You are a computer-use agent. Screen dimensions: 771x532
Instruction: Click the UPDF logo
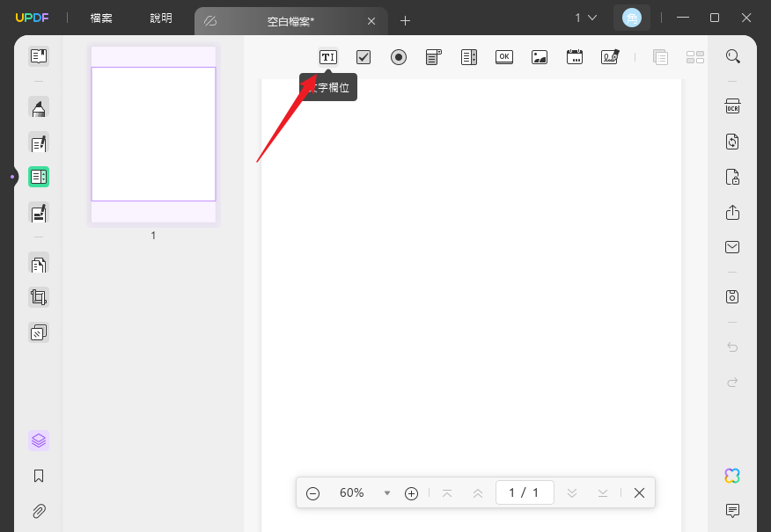32,18
